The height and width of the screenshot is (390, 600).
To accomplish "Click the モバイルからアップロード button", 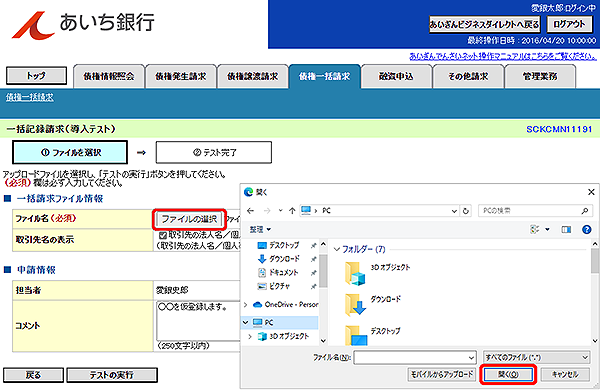I will click(x=442, y=374).
